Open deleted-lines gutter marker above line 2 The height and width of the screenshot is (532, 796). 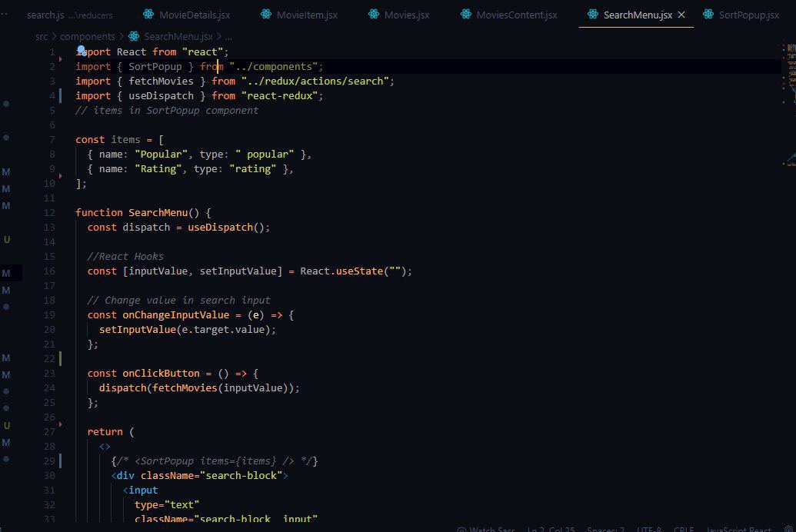pyautogui.click(x=61, y=59)
